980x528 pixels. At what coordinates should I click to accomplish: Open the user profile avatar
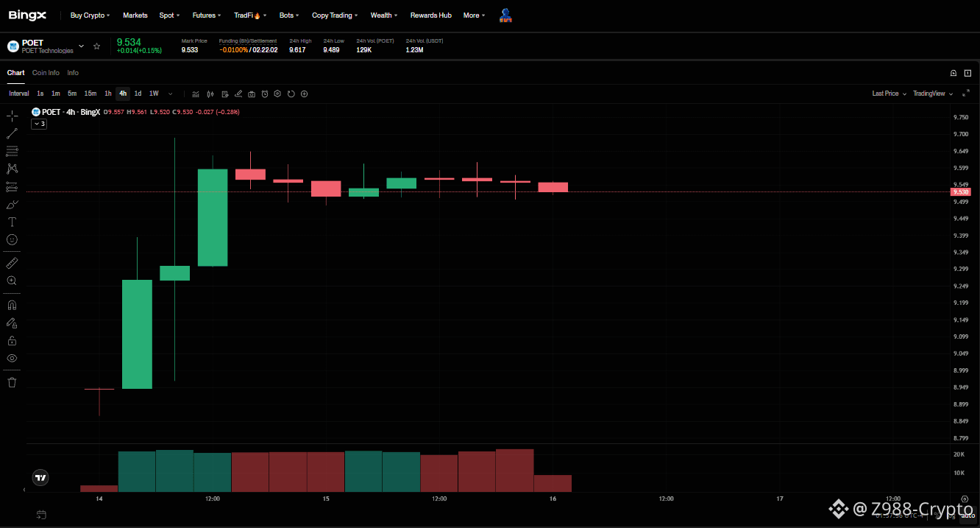point(505,15)
